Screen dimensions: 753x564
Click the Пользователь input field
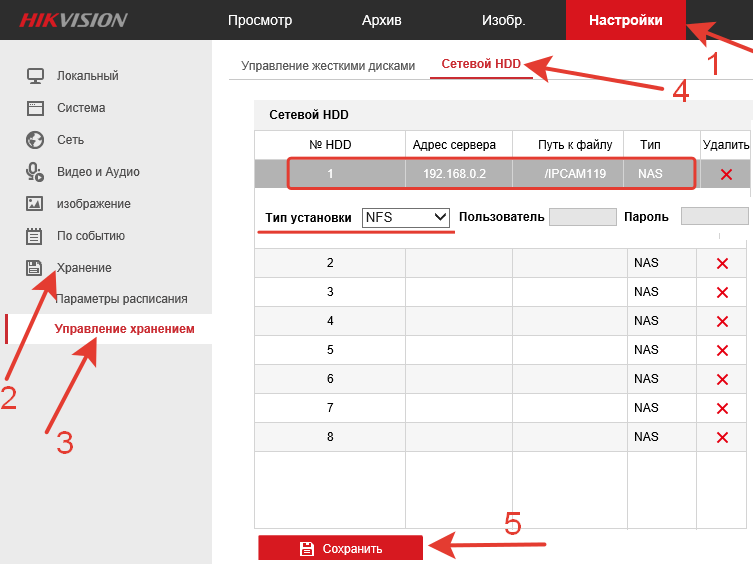point(583,217)
